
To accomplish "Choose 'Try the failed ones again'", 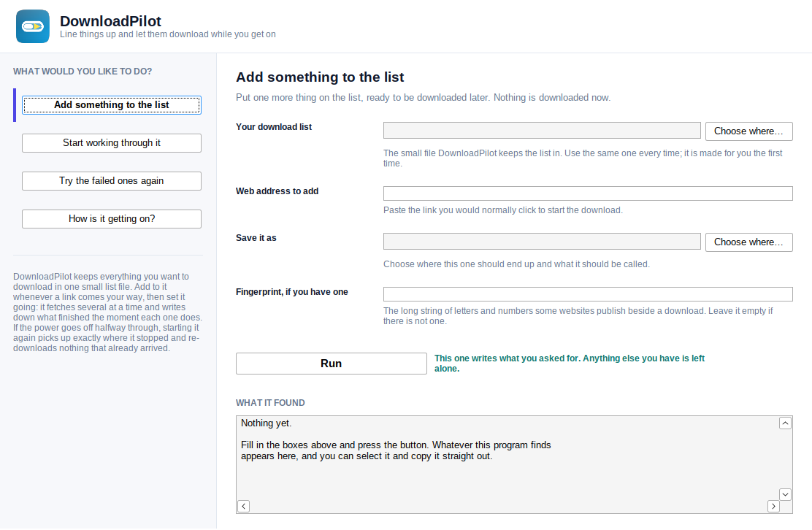I will tap(111, 180).
